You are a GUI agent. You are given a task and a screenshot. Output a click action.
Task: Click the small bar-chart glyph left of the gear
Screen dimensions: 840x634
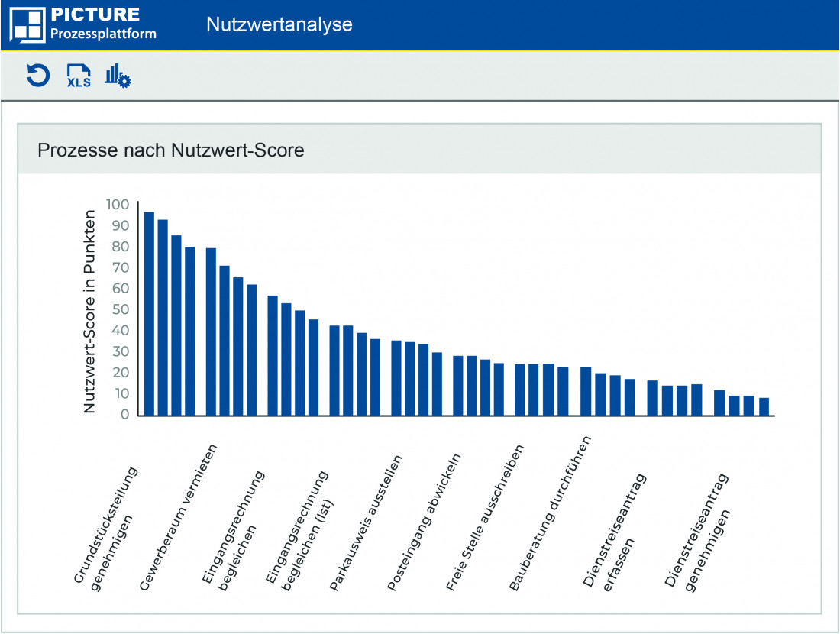click(x=111, y=74)
